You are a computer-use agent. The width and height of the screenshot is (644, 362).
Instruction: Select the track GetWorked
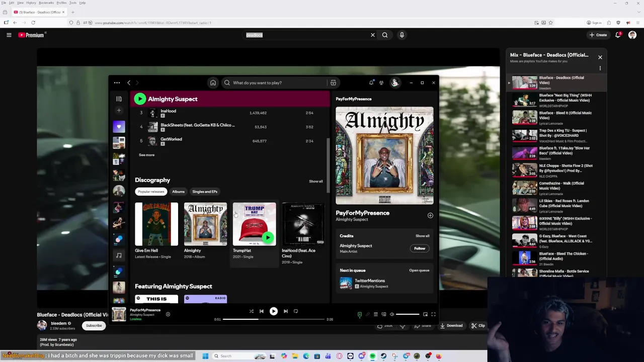(171, 139)
